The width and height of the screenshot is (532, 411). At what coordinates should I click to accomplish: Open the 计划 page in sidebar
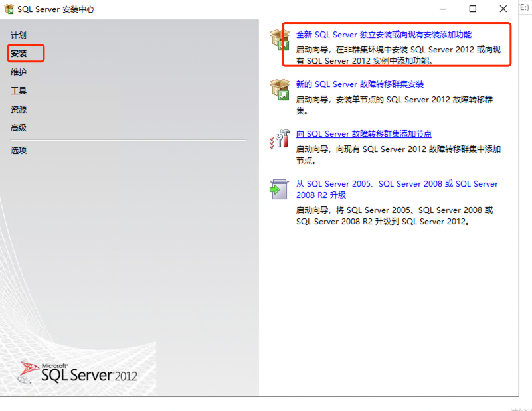click(x=19, y=35)
